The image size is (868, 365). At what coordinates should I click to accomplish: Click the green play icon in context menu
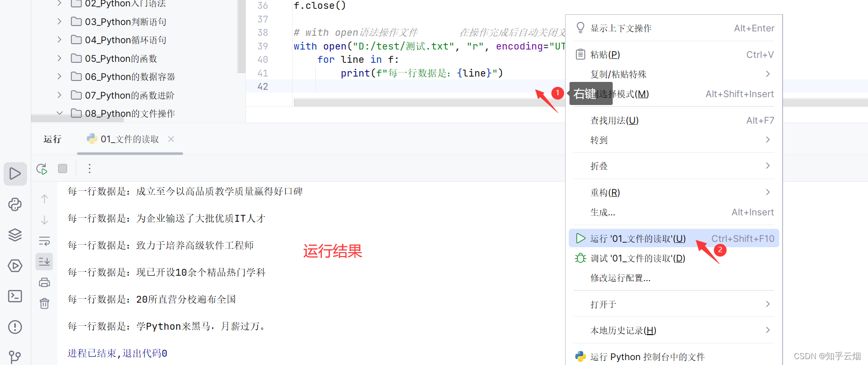tap(581, 238)
